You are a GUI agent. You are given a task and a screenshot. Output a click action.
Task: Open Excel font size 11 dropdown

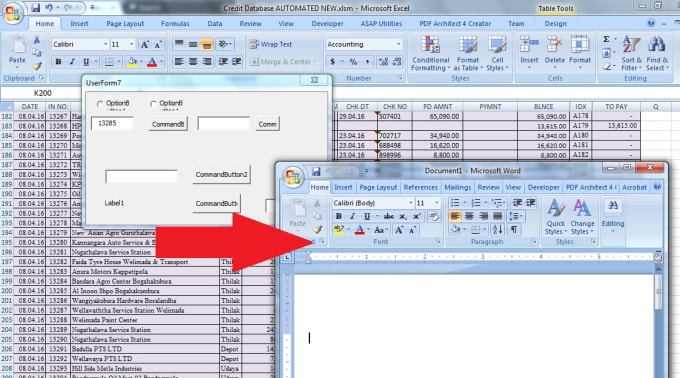131,44
